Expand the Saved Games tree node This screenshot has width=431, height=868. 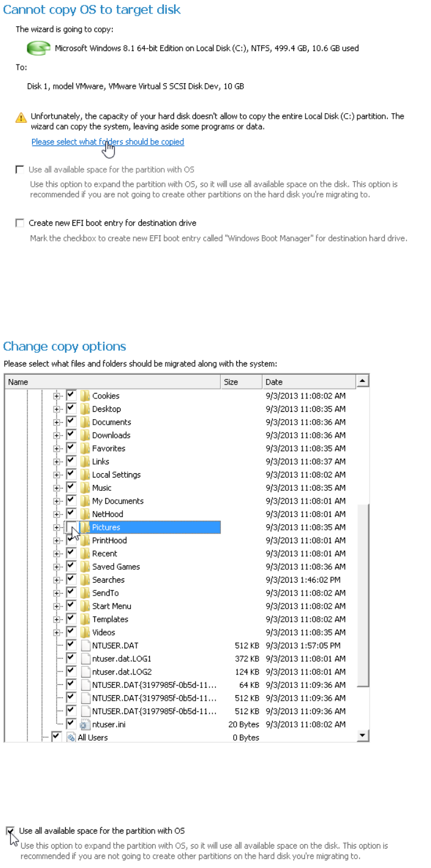pos(57,567)
